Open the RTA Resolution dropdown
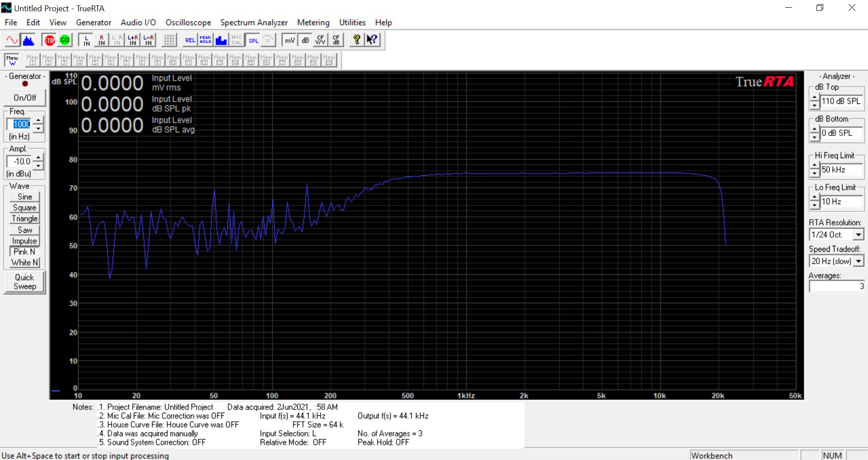The height and width of the screenshot is (460, 868). click(x=858, y=235)
